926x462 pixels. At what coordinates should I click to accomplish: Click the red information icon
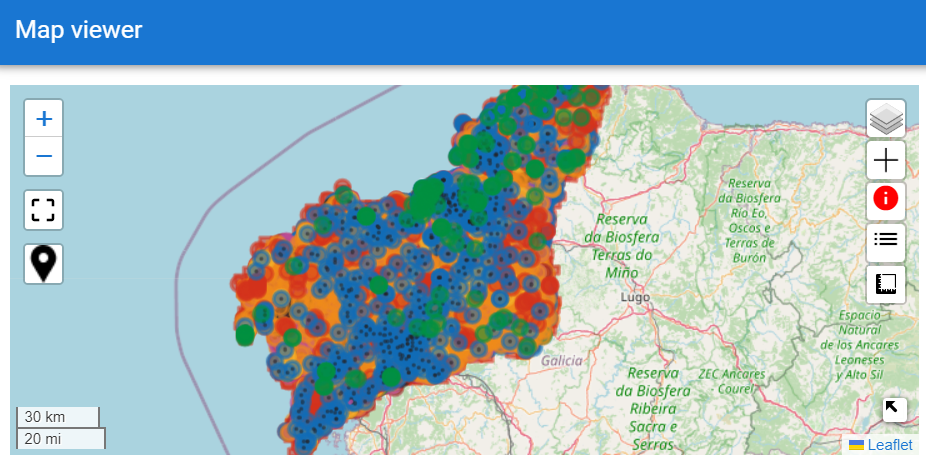[x=886, y=198]
